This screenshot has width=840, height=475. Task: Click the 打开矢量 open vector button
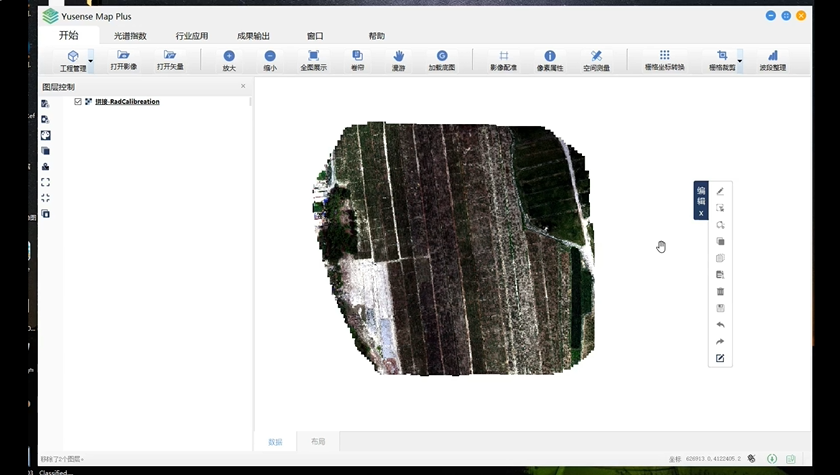coord(170,59)
